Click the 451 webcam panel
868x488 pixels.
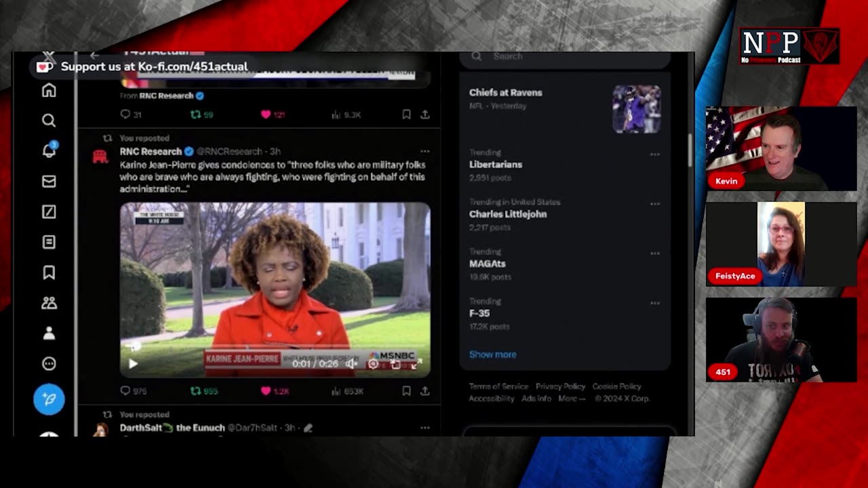click(x=781, y=340)
